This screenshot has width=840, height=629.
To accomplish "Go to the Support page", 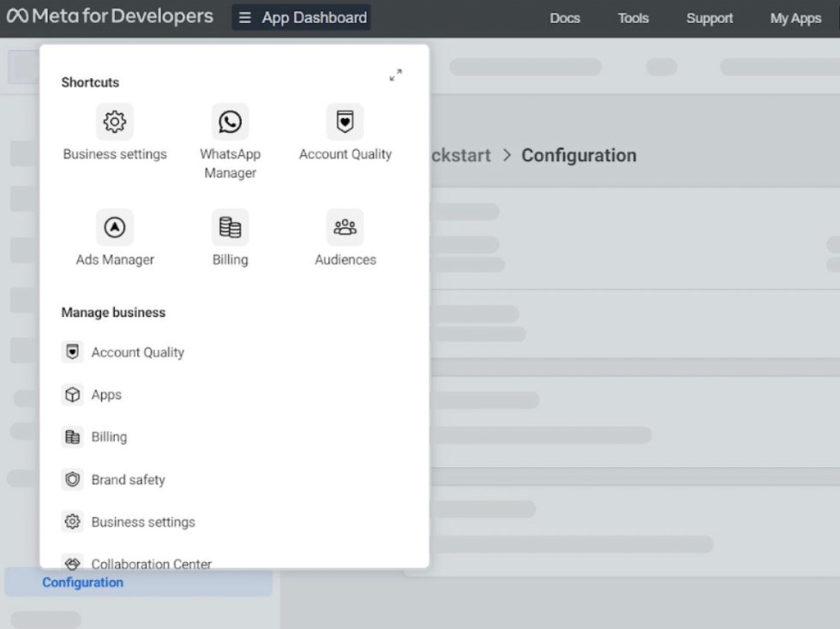I will tap(709, 18).
